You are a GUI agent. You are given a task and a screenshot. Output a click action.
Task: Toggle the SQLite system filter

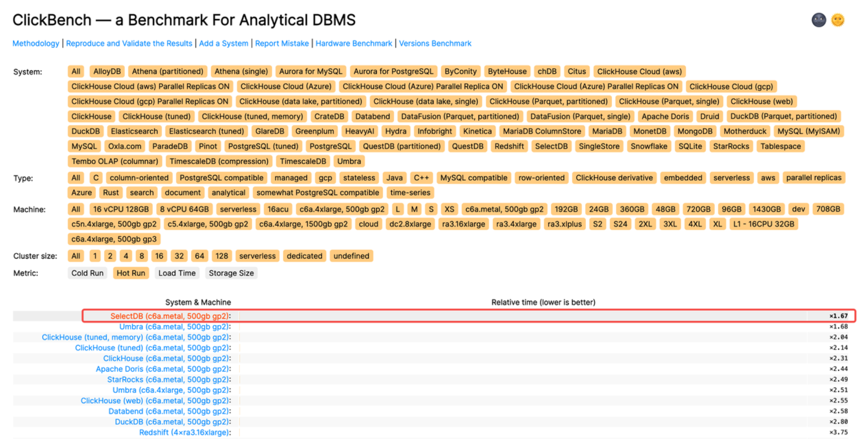pos(690,146)
